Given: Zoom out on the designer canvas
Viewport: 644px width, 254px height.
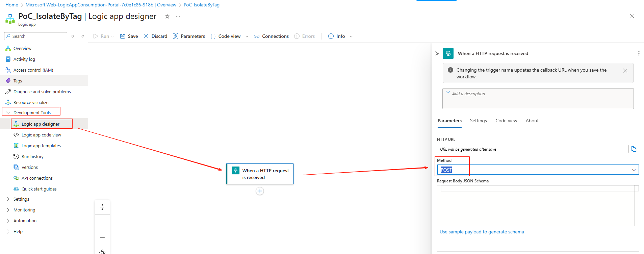Looking at the screenshot, I should [x=102, y=237].
